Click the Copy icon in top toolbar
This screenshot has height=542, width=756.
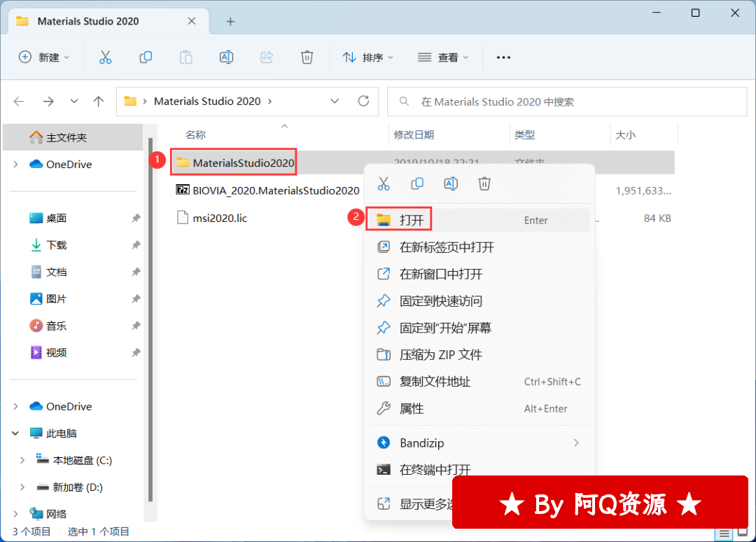pos(146,57)
